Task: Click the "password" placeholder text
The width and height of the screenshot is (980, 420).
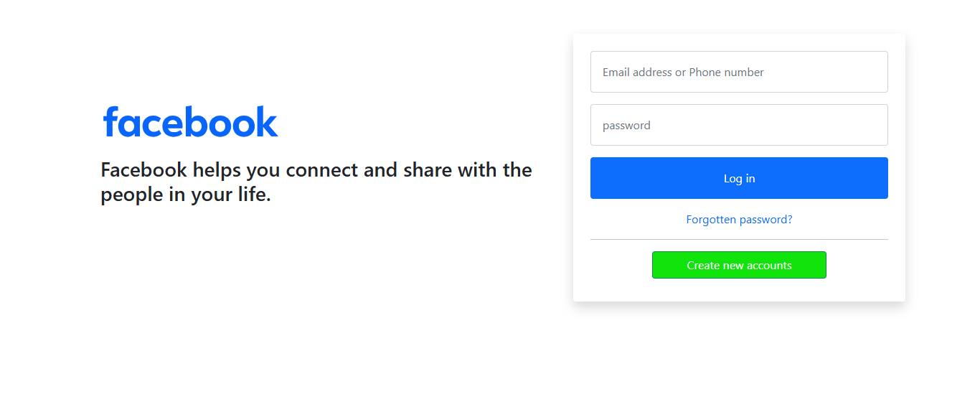Action: pyautogui.click(x=626, y=126)
